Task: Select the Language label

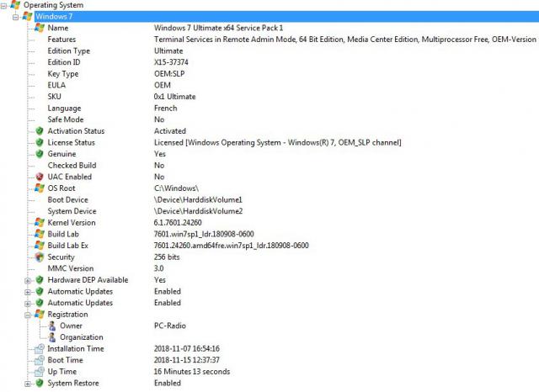Action: pyautogui.click(x=64, y=109)
